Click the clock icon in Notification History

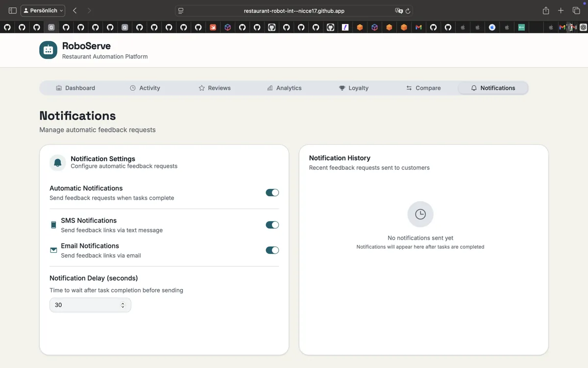420,214
